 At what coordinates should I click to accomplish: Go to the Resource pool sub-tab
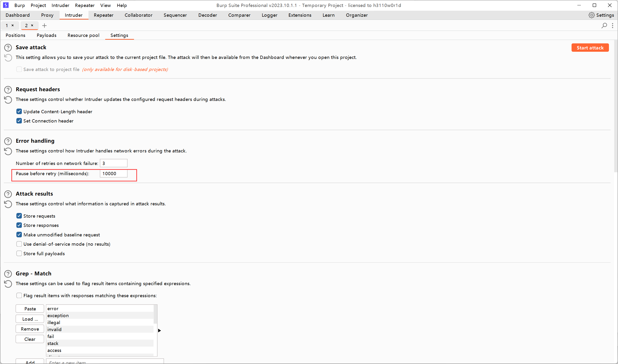click(x=83, y=35)
